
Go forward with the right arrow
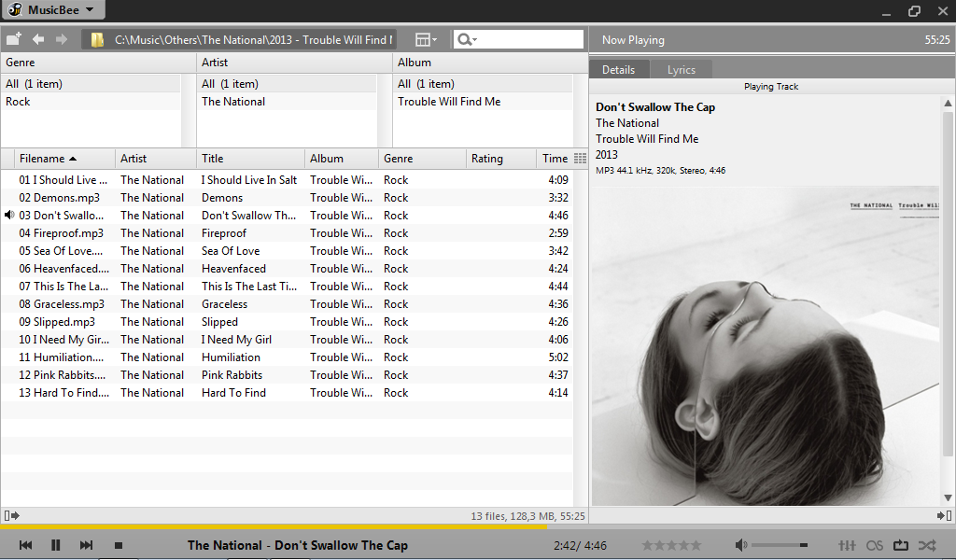click(62, 39)
